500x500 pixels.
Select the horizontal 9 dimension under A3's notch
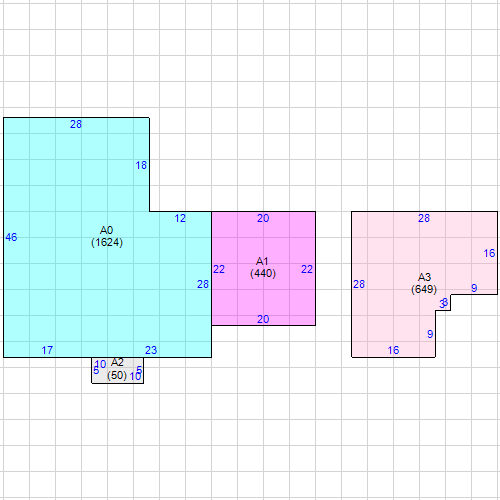(x=474, y=288)
